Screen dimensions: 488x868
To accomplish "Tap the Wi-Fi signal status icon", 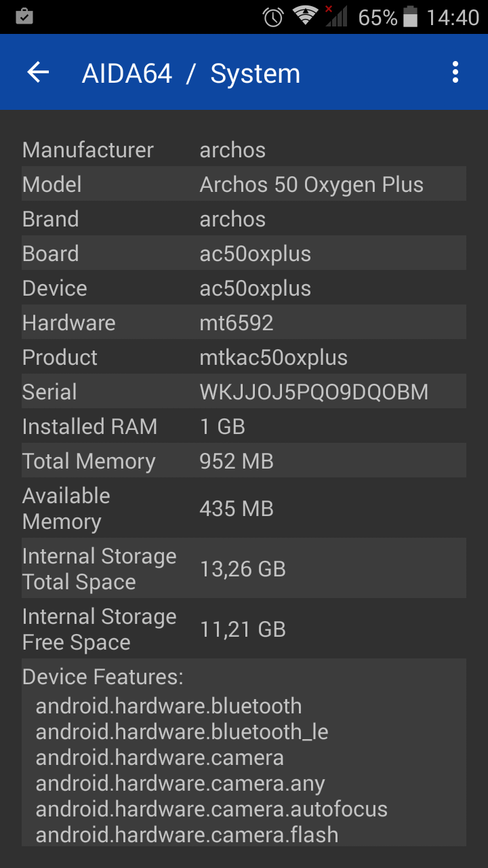I will [x=306, y=16].
